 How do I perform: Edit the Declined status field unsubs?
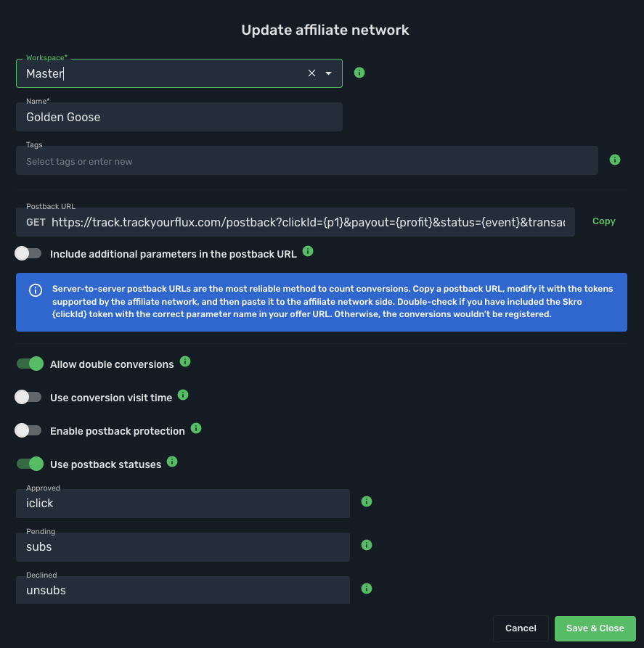pos(183,590)
